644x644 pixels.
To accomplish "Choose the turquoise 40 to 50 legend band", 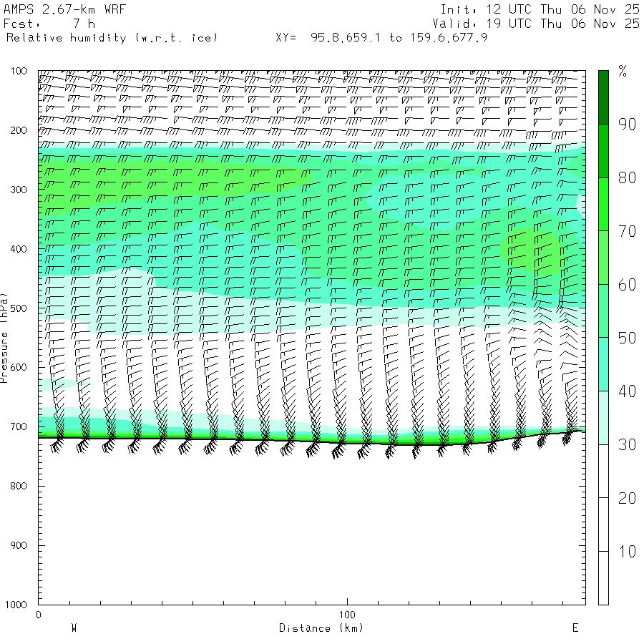I will click(x=603, y=364).
